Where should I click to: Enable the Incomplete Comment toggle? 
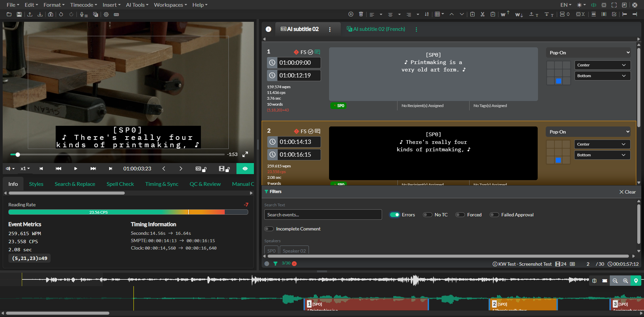pyautogui.click(x=269, y=229)
